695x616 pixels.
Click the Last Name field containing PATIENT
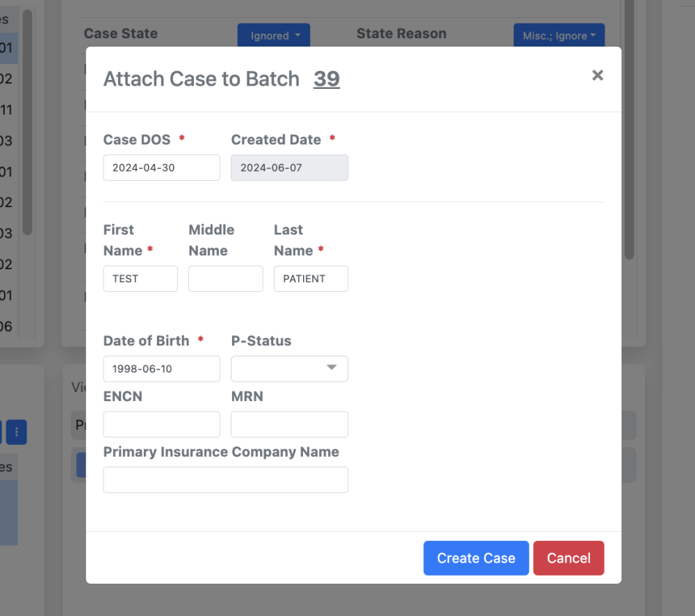[311, 278]
